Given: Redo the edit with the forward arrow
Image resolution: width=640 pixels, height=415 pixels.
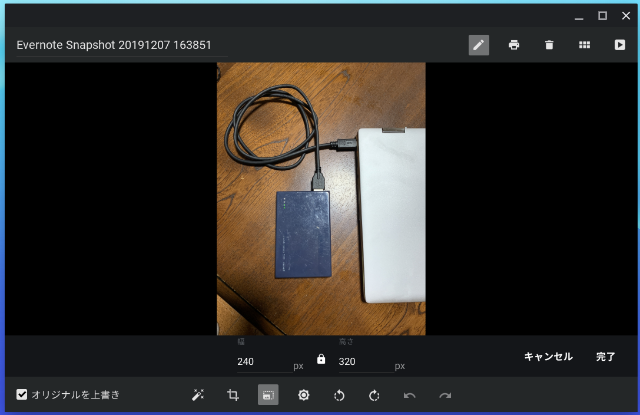Looking at the screenshot, I should pyautogui.click(x=445, y=395).
